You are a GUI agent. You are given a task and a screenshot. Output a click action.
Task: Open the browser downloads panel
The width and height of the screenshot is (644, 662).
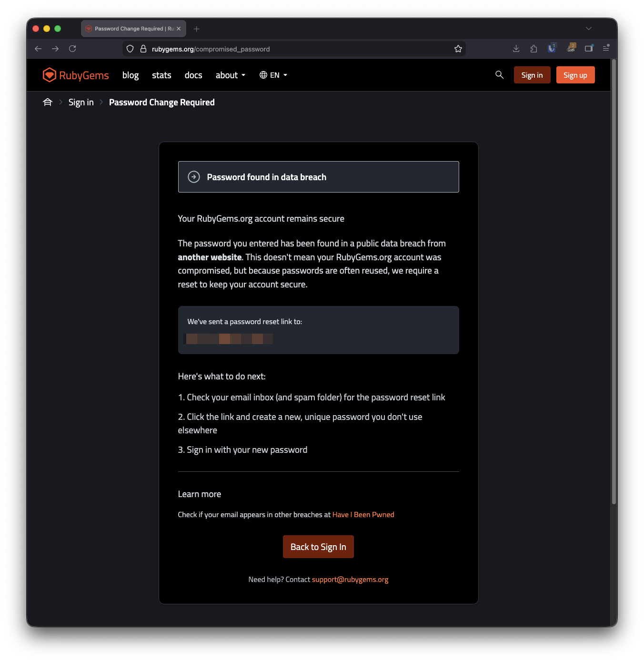point(516,49)
